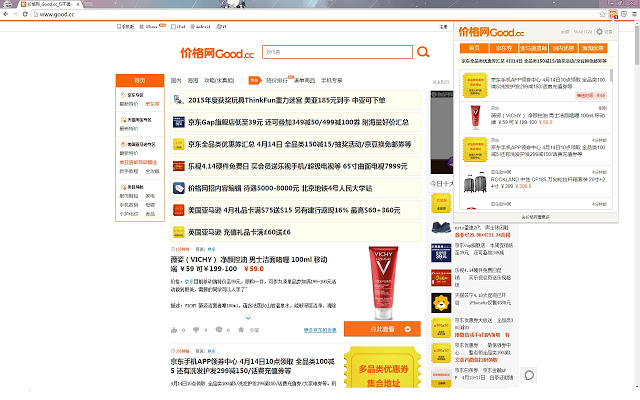Open the 价格网招内容编辑 headline

point(280,188)
